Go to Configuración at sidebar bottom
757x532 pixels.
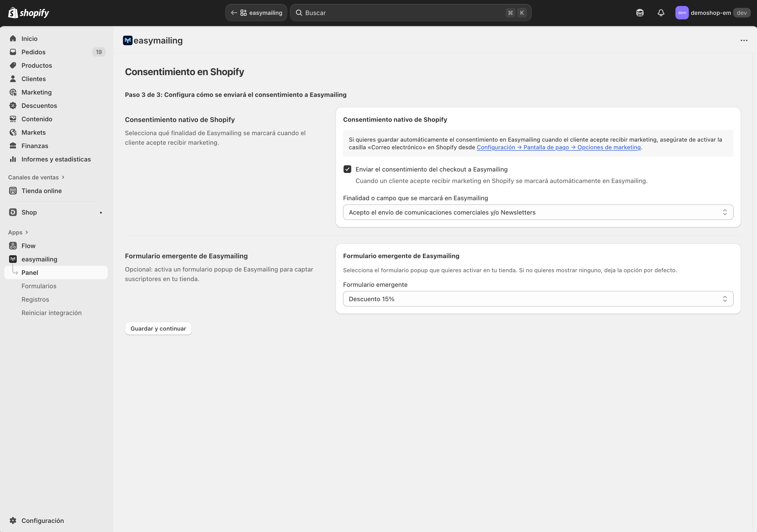click(x=43, y=521)
